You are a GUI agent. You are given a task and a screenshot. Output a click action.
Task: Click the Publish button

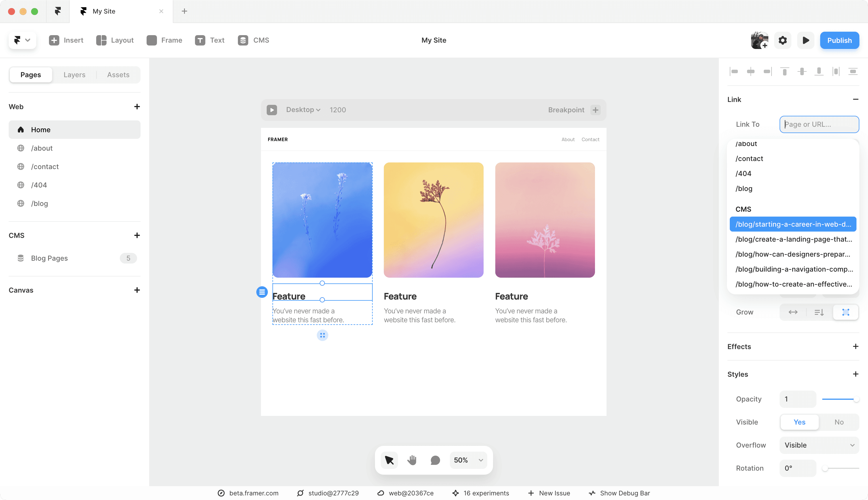click(x=839, y=40)
